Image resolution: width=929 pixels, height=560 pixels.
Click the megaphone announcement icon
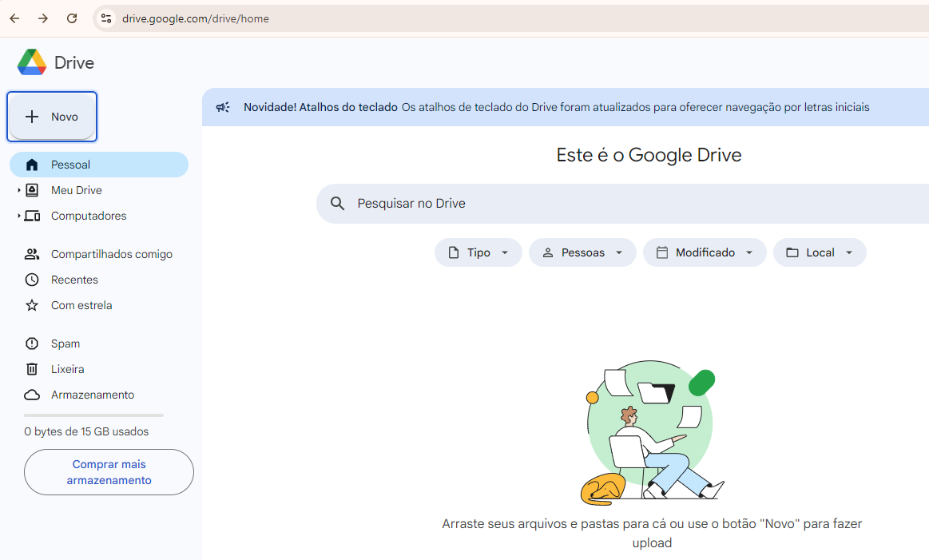coord(223,107)
